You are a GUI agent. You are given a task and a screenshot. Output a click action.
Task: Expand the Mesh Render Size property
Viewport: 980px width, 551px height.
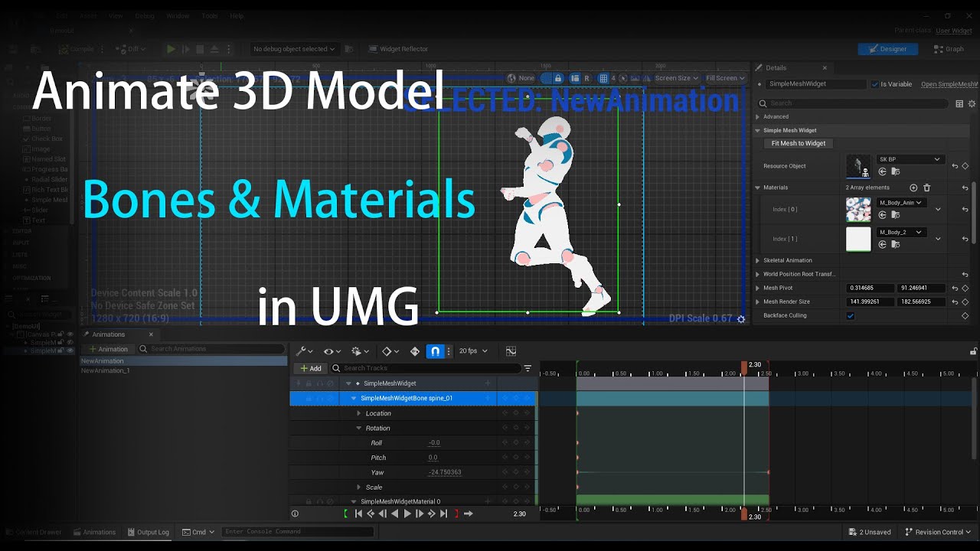pyautogui.click(x=758, y=302)
